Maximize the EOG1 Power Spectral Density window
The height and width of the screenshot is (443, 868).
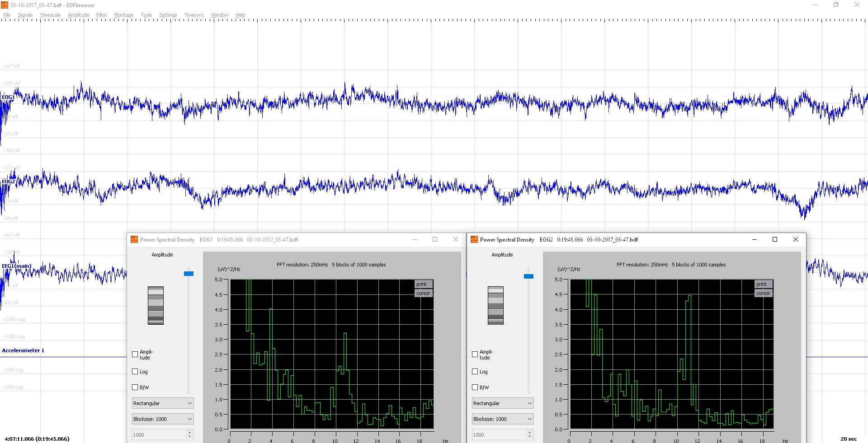pyautogui.click(x=435, y=239)
